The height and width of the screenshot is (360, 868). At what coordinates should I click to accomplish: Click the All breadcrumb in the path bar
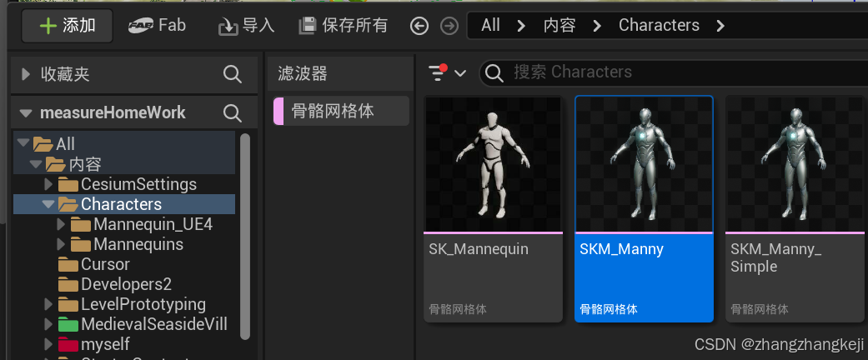coord(490,26)
